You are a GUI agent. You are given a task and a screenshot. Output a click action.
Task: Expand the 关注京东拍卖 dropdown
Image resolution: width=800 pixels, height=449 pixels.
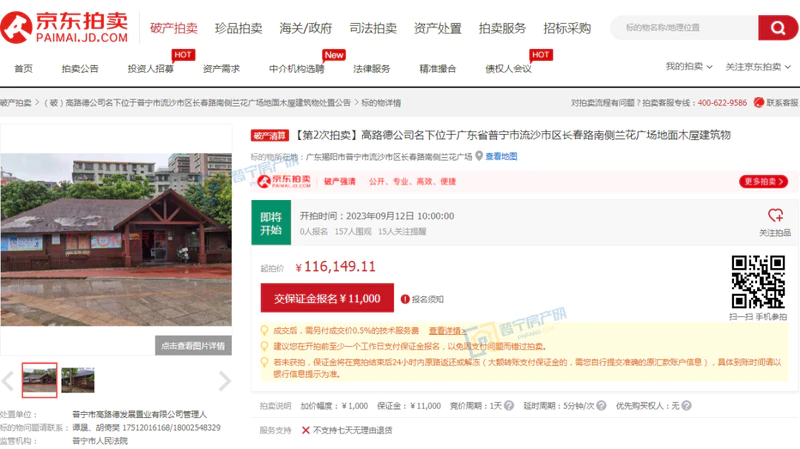pos(757,67)
